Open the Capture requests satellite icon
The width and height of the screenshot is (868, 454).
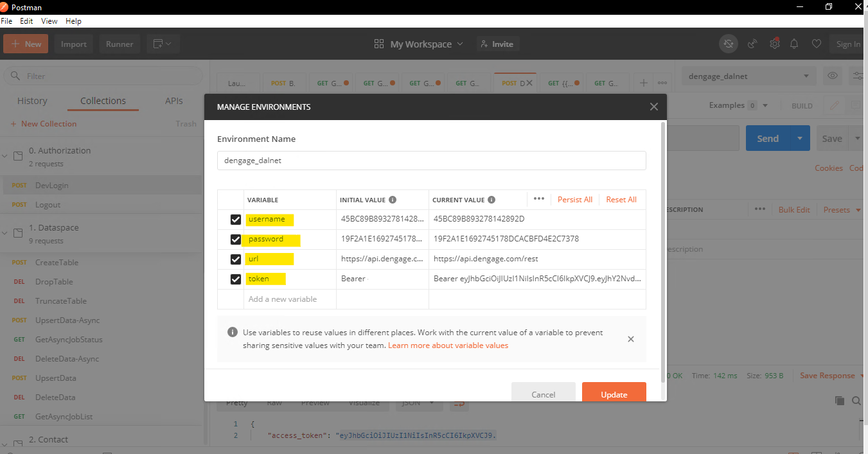(x=752, y=44)
